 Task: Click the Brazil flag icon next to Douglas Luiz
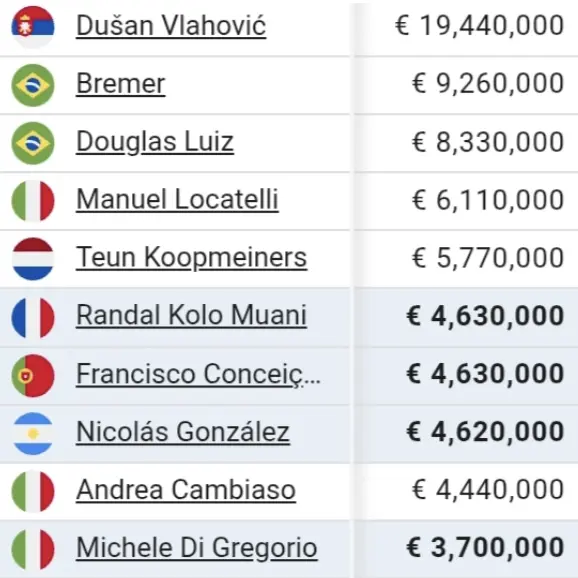[33, 143]
